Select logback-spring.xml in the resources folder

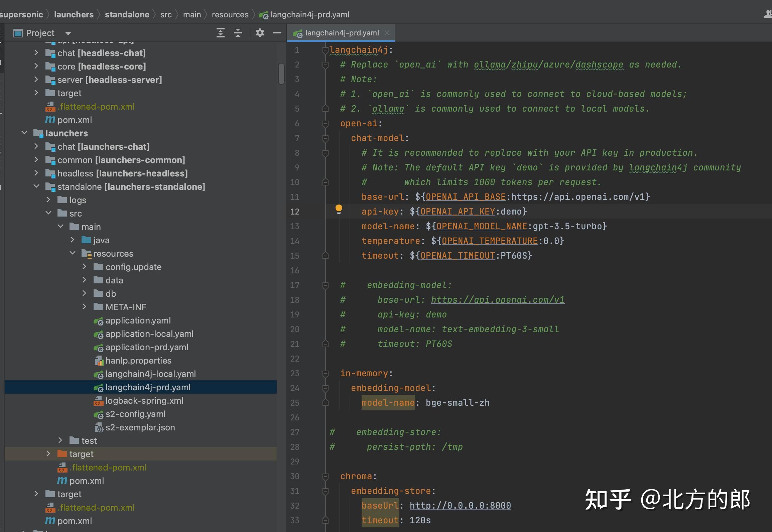click(144, 400)
